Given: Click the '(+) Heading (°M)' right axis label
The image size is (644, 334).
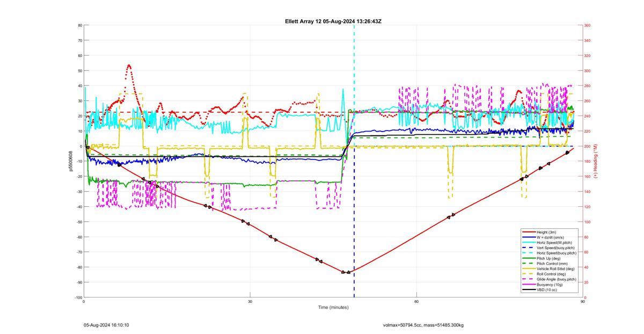Looking at the screenshot, I should pyautogui.click(x=595, y=161).
